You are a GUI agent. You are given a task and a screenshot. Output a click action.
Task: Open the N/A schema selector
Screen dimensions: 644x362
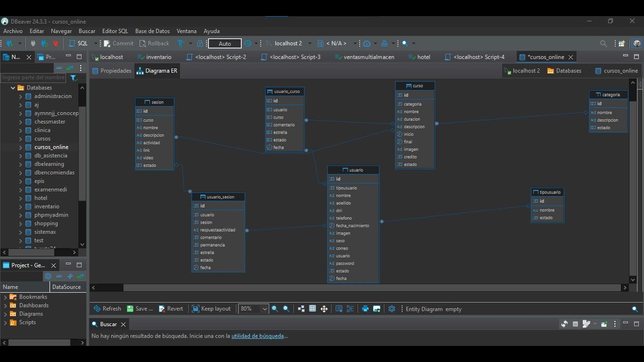(337, 43)
